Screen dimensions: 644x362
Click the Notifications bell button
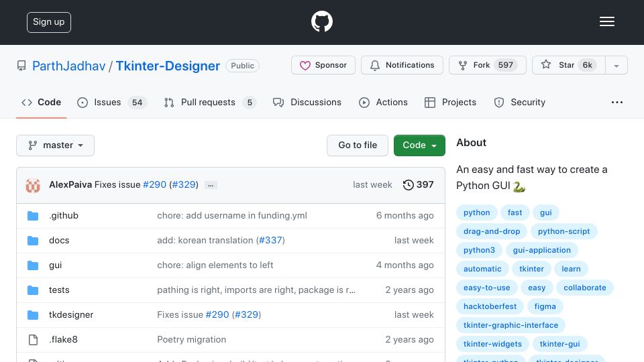402,65
